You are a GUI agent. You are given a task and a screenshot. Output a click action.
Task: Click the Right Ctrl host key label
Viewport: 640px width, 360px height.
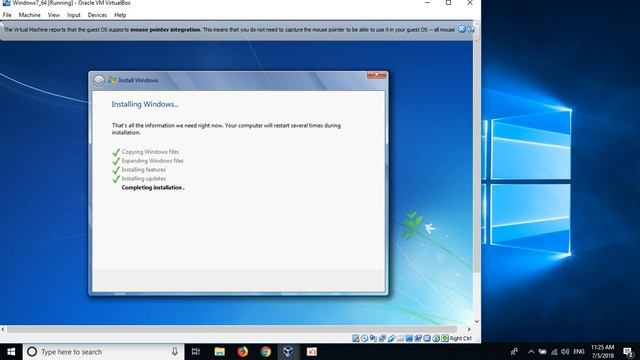tap(460, 338)
